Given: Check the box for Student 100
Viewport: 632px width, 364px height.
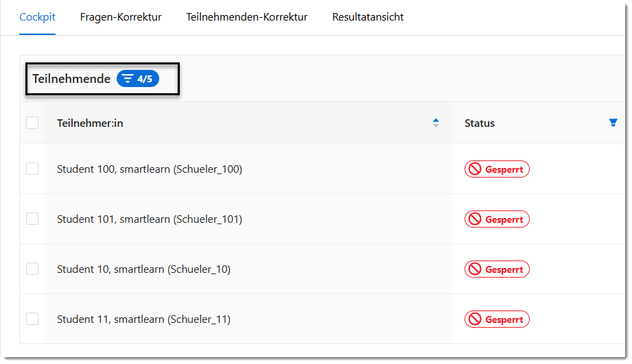Looking at the screenshot, I should (x=32, y=169).
